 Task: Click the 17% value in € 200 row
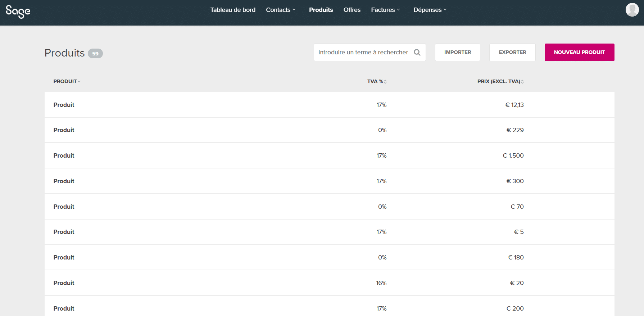coord(381,308)
